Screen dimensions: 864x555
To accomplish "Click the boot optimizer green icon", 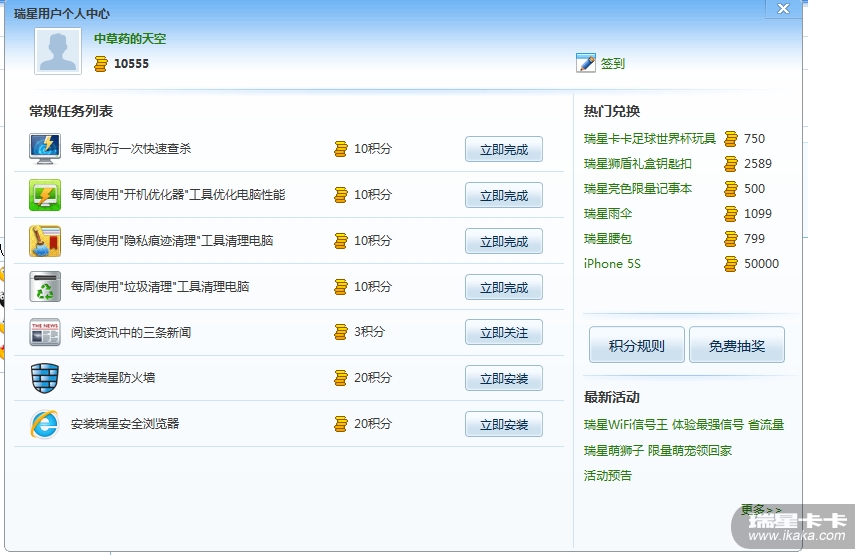I will coord(45,195).
